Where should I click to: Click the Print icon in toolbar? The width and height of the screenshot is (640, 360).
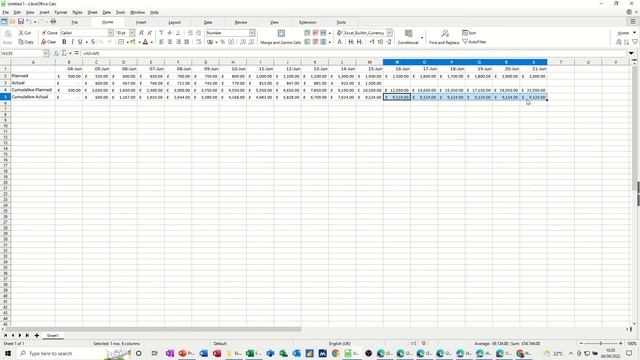(53, 22)
